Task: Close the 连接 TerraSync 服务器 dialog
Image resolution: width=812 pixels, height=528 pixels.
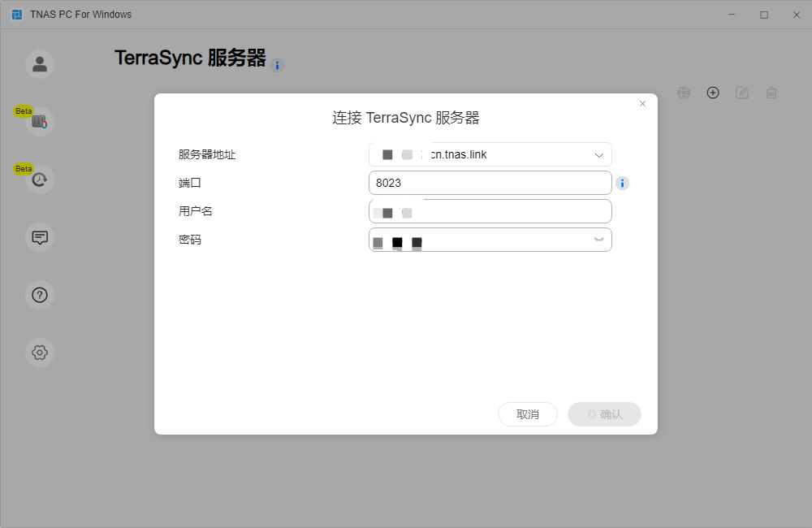Action: (x=642, y=104)
